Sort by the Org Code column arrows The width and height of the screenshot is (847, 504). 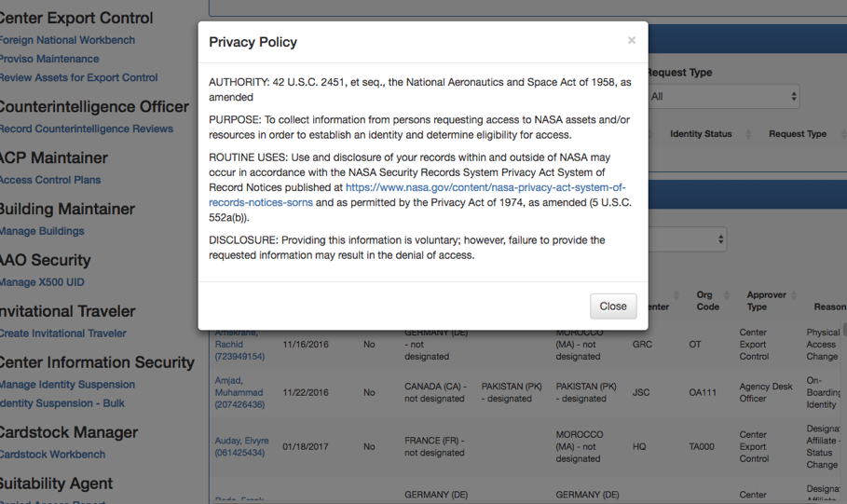[727, 295]
